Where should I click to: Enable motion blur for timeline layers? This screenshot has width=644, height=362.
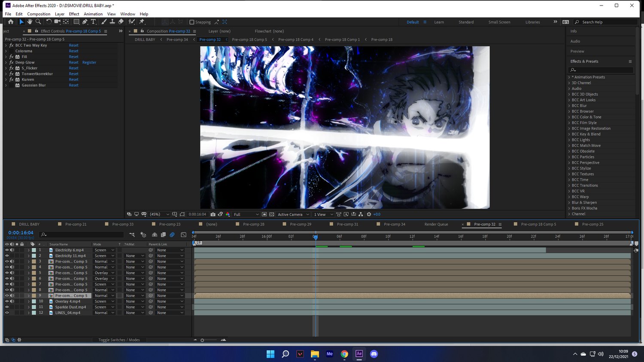(x=172, y=234)
